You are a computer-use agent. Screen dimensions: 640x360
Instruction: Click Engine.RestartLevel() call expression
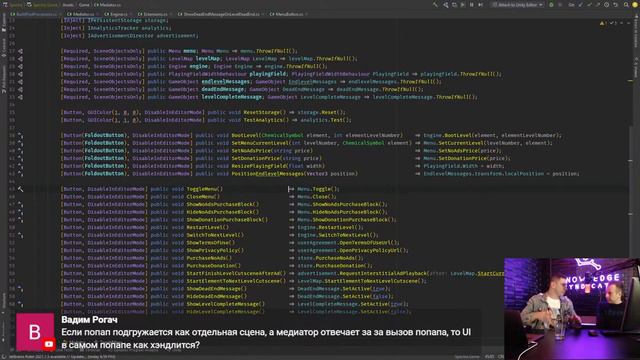click(x=330, y=227)
